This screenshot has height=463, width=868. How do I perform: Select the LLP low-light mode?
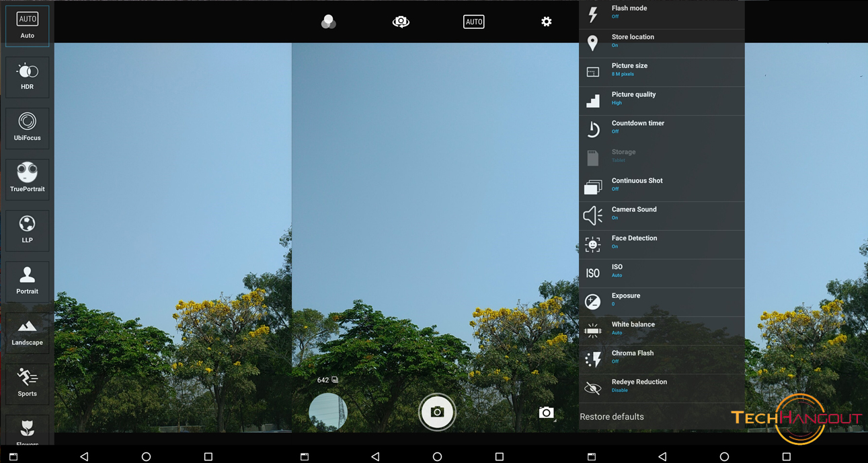point(28,231)
